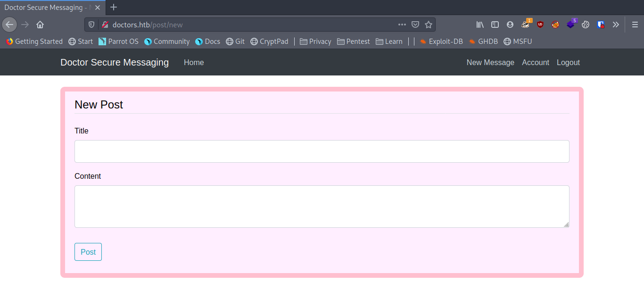Click the Content text area
Viewport: 644px width, 291px height.
click(x=322, y=206)
